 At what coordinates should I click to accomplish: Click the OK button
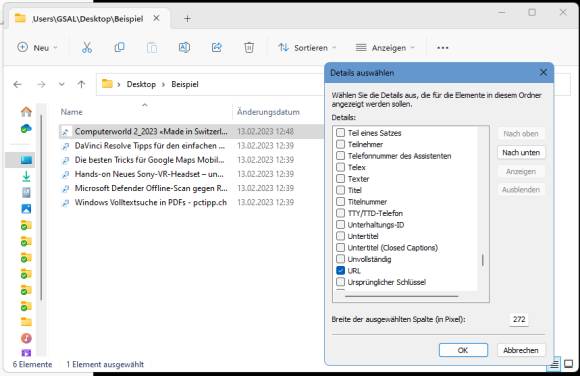[463, 350]
